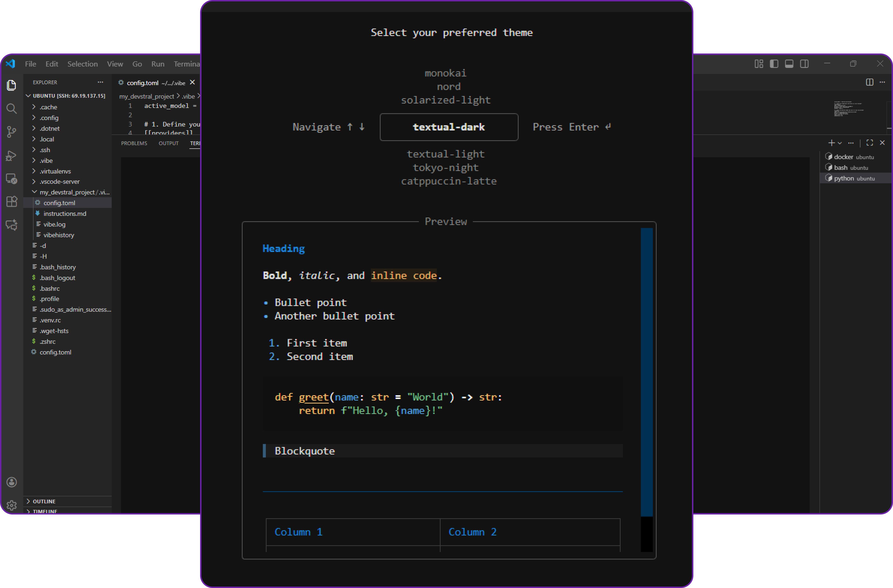Open the Extensions view
The height and width of the screenshot is (588, 893).
pos(12,202)
